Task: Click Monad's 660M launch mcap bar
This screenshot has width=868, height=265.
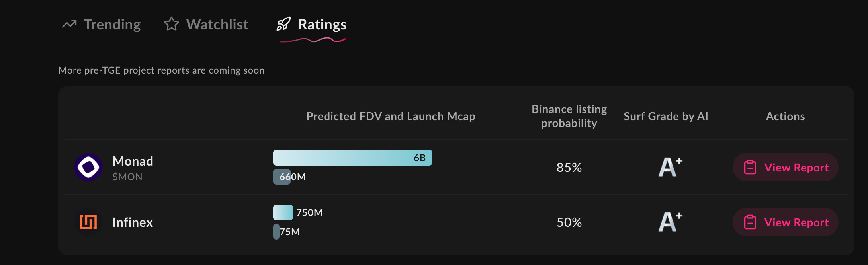Action: click(282, 177)
